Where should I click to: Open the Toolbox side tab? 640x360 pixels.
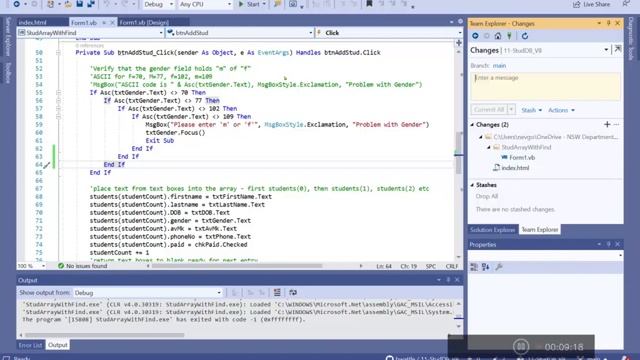coord(8,73)
